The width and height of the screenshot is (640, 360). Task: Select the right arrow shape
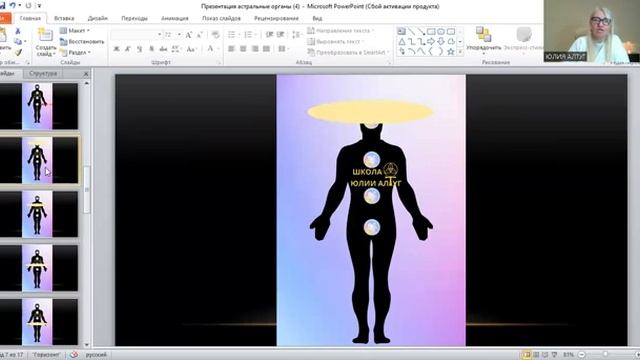[431, 42]
